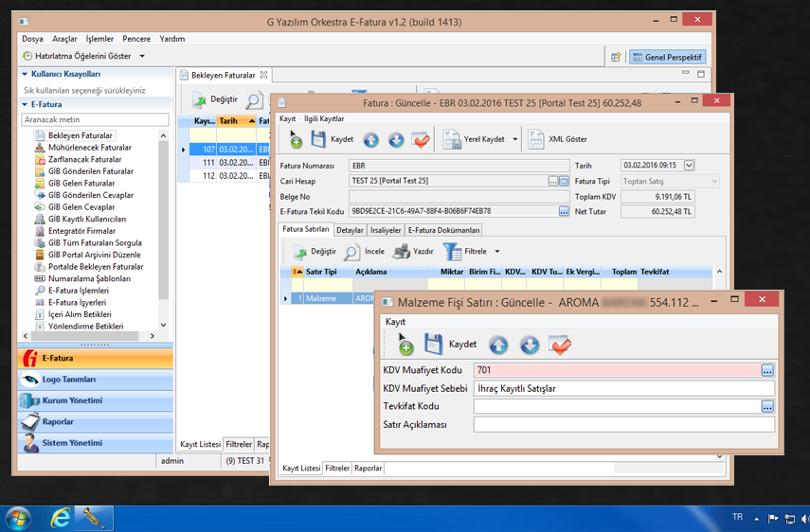This screenshot has width=810, height=532.
Task: Open Tevkifat Kodu lookup button
Action: point(767,407)
